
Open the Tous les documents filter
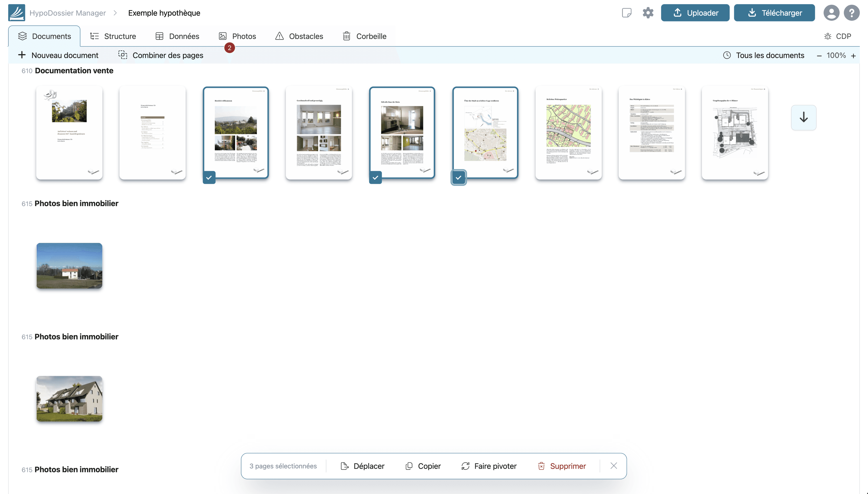[764, 56]
